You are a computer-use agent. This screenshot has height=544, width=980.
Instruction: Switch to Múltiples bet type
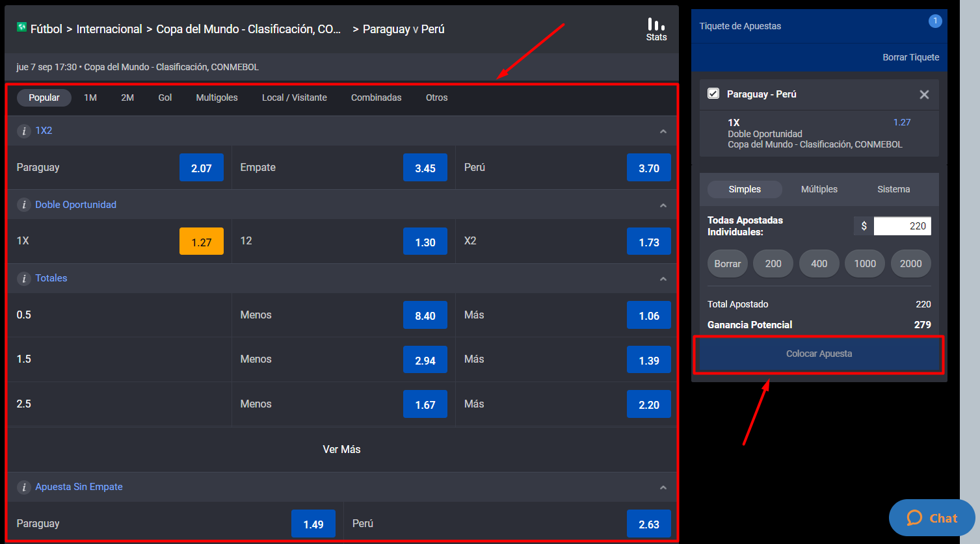pyautogui.click(x=819, y=189)
